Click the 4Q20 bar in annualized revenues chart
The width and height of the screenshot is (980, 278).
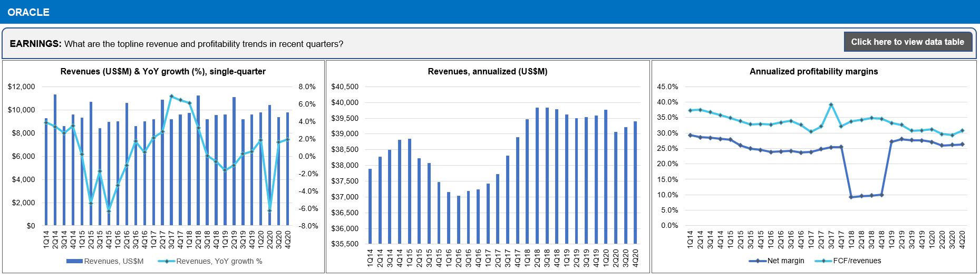click(x=635, y=183)
